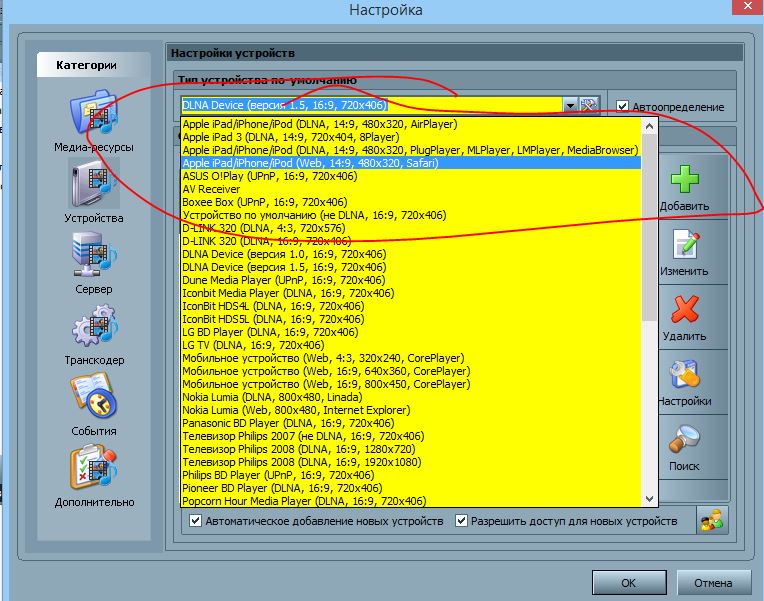Uncheck Разрешить доступ для новых устройств

[x=462, y=521]
